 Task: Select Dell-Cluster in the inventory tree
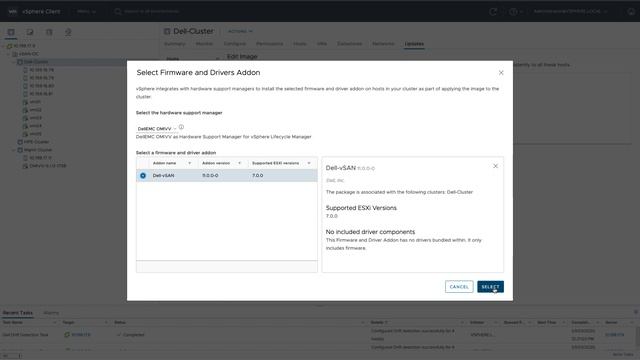tap(35, 62)
